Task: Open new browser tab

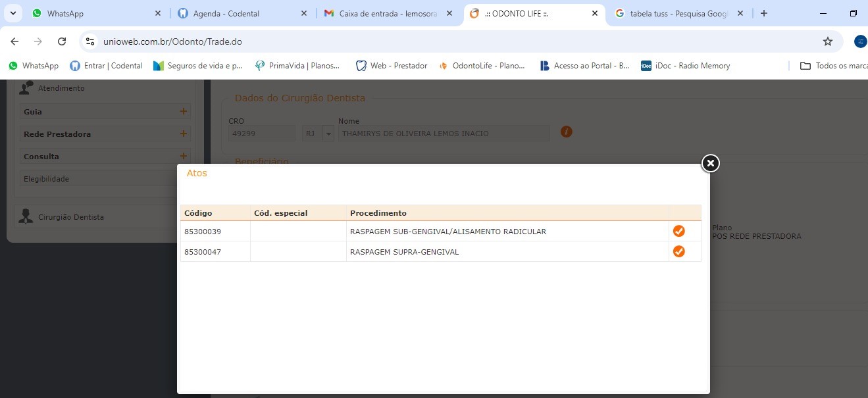Action: click(x=763, y=13)
